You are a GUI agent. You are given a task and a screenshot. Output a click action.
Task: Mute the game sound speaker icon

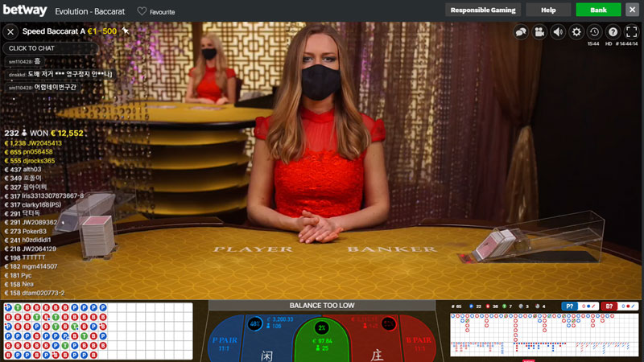coord(558,32)
